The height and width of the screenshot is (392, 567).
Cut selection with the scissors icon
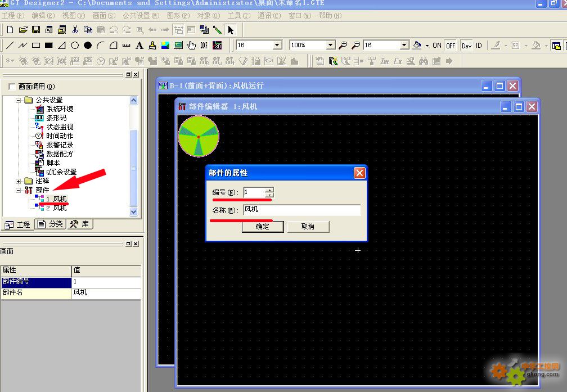click(x=75, y=30)
